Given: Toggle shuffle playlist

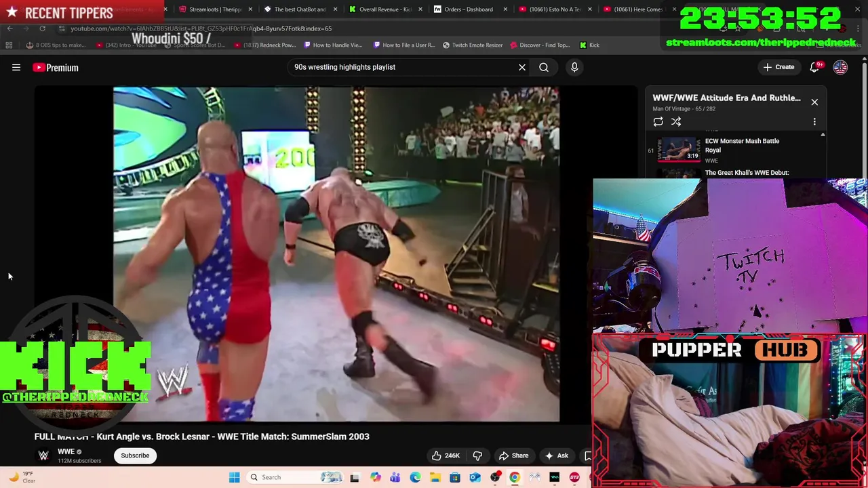Looking at the screenshot, I should click(676, 121).
